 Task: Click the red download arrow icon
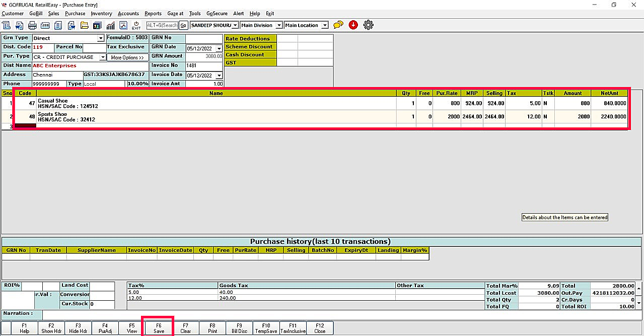pyautogui.click(x=353, y=25)
